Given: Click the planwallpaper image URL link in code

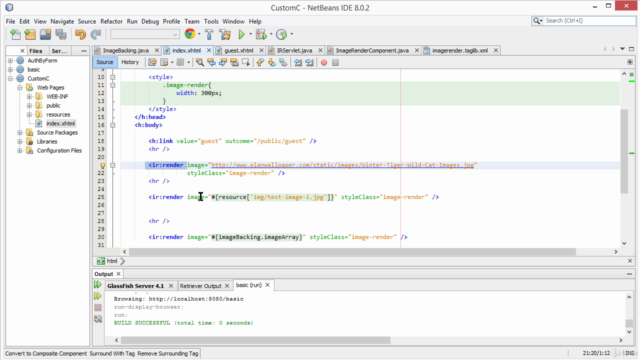Looking at the screenshot, I should 342,165.
